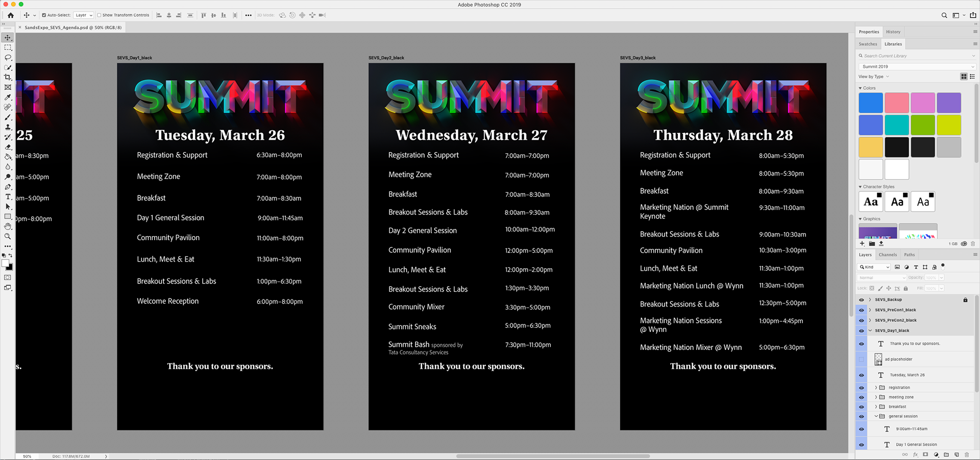
Task: Select the Hand tool
Action: 8,226
